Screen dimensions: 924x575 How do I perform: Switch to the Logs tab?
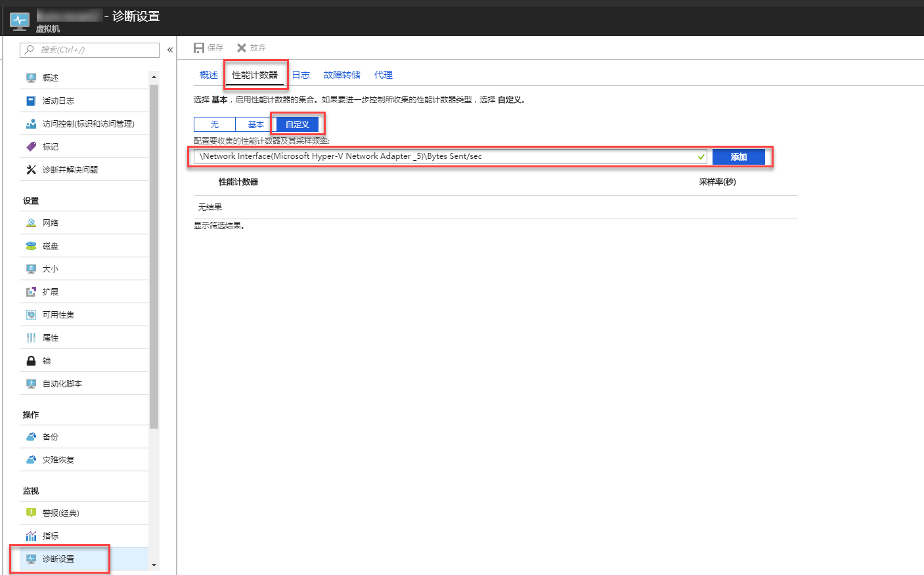[x=301, y=75]
